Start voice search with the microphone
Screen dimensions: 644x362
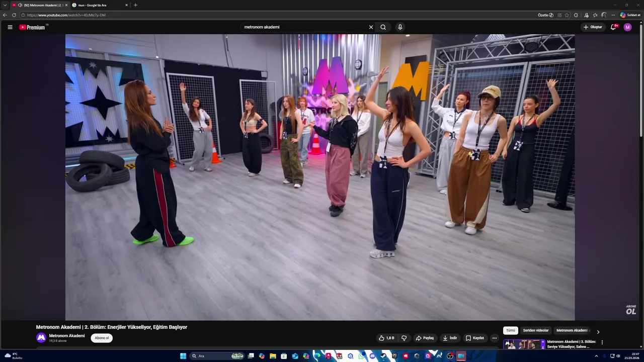pos(400,27)
